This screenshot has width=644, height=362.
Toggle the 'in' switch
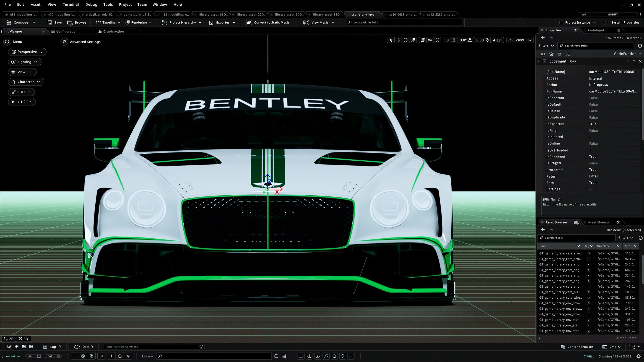pos(33,356)
